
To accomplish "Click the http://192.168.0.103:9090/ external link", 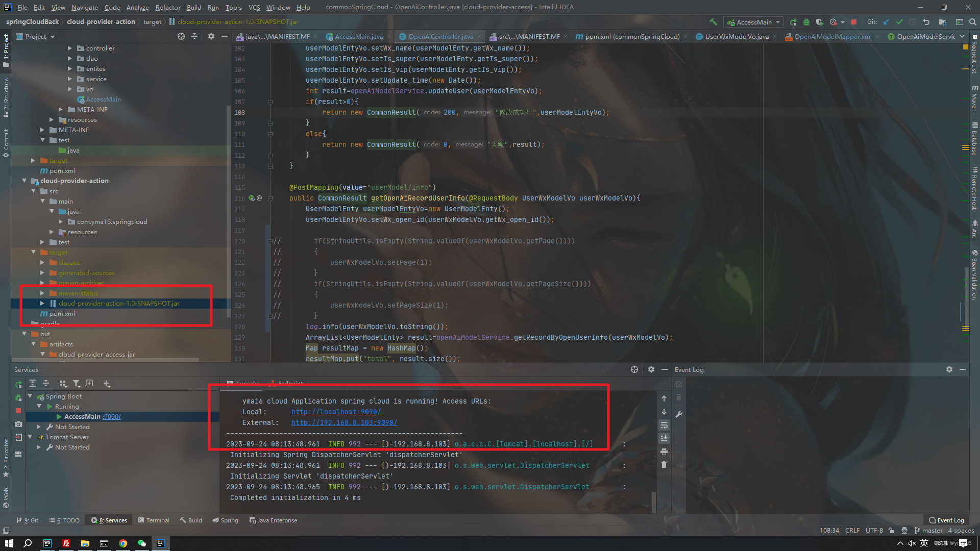I will [344, 422].
